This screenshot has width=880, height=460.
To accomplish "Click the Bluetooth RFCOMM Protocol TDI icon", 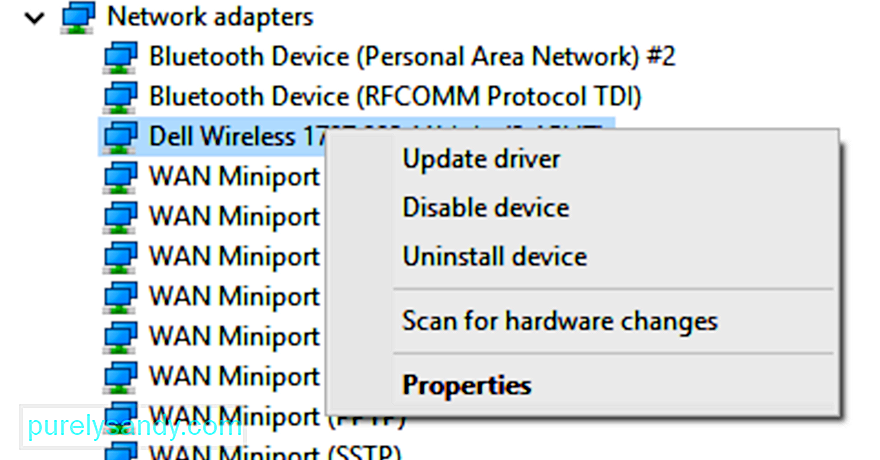I will coord(120,97).
